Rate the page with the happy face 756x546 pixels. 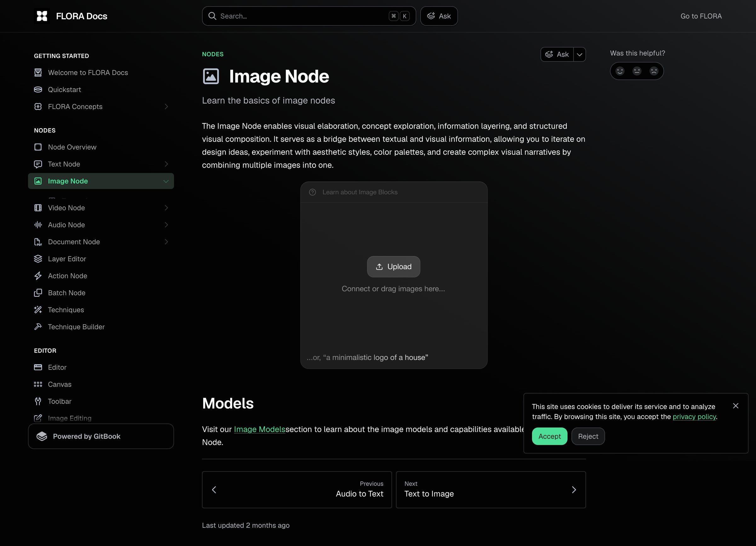(620, 71)
